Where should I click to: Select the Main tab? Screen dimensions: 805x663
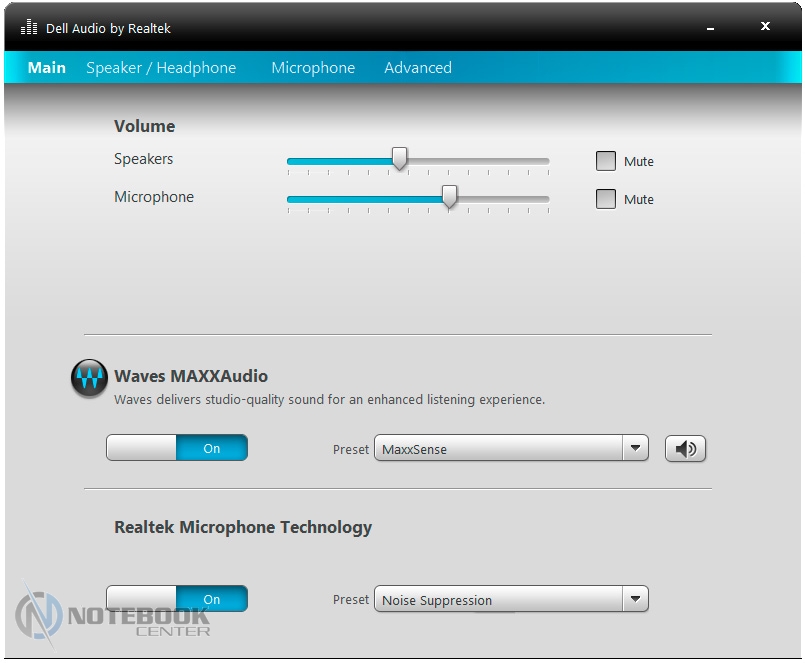coord(47,68)
